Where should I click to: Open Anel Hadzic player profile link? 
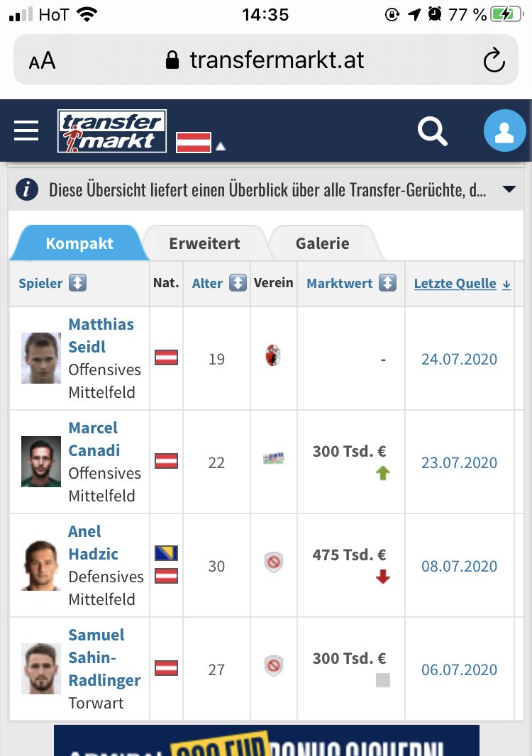93,543
